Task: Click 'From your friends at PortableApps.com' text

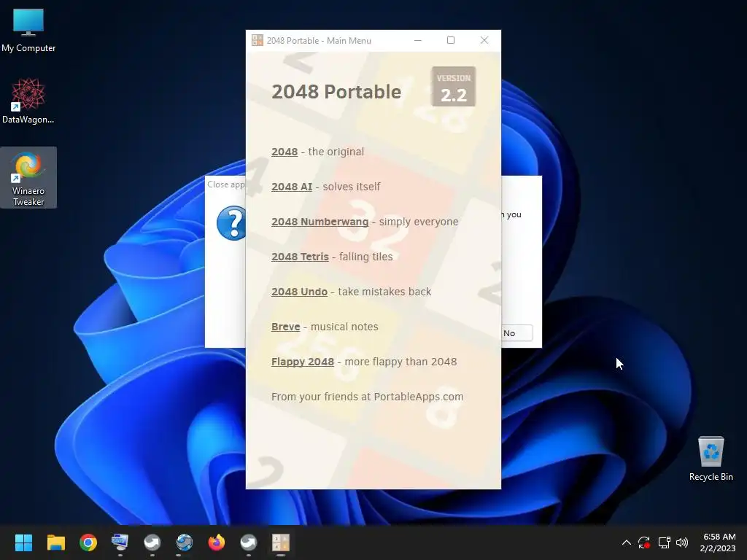Action: tap(368, 397)
